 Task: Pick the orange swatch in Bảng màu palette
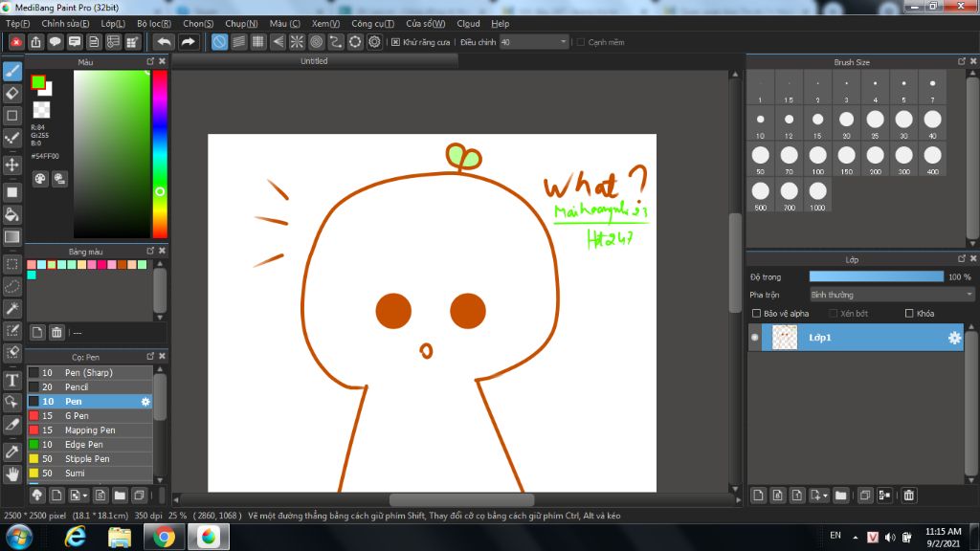pyautogui.click(x=122, y=265)
